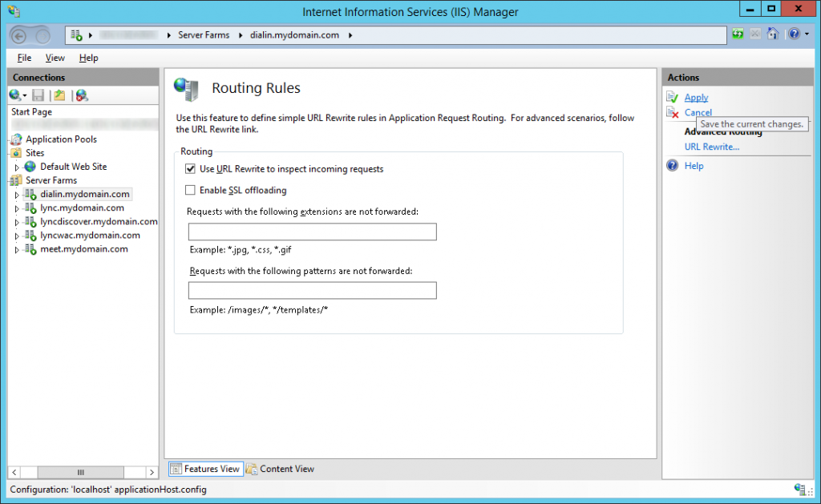The width and height of the screenshot is (821, 504).
Task: Enable the SSL offloading checkbox
Action: click(x=190, y=190)
